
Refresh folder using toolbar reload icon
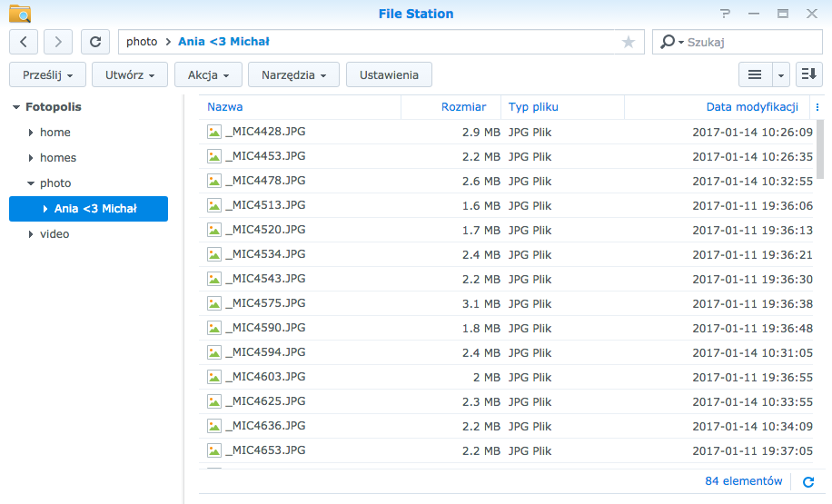(x=95, y=42)
